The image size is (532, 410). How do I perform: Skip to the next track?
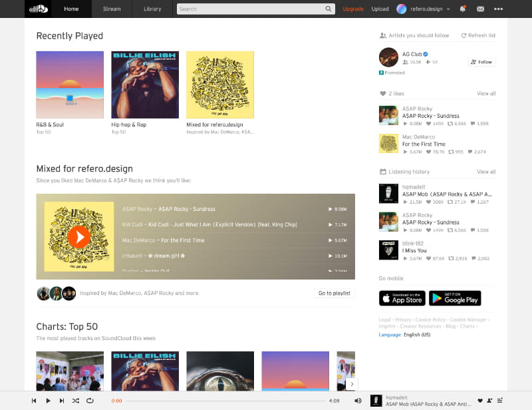point(62,401)
